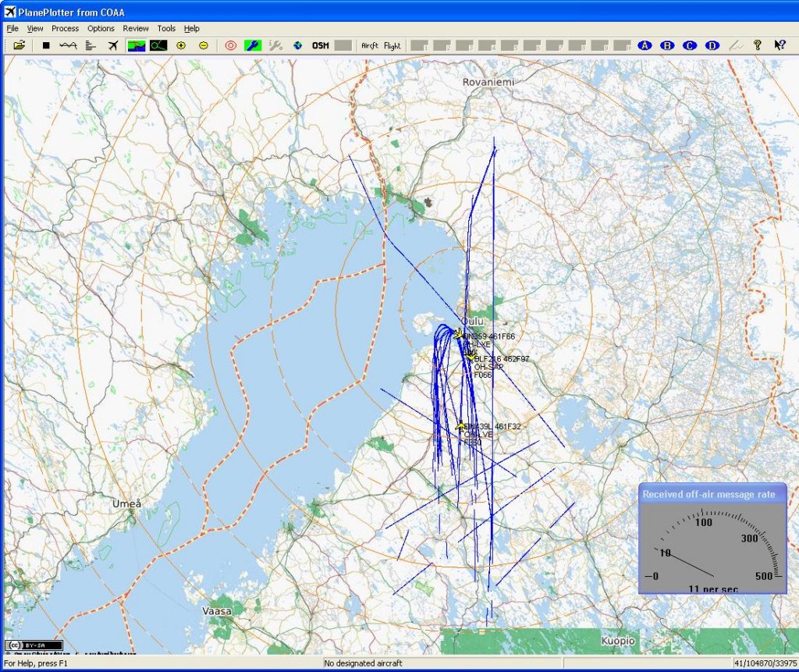The width and height of the screenshot is (799, 672).
Task: Click the small globe icon in toolbar
Action: tap(297, 45)
